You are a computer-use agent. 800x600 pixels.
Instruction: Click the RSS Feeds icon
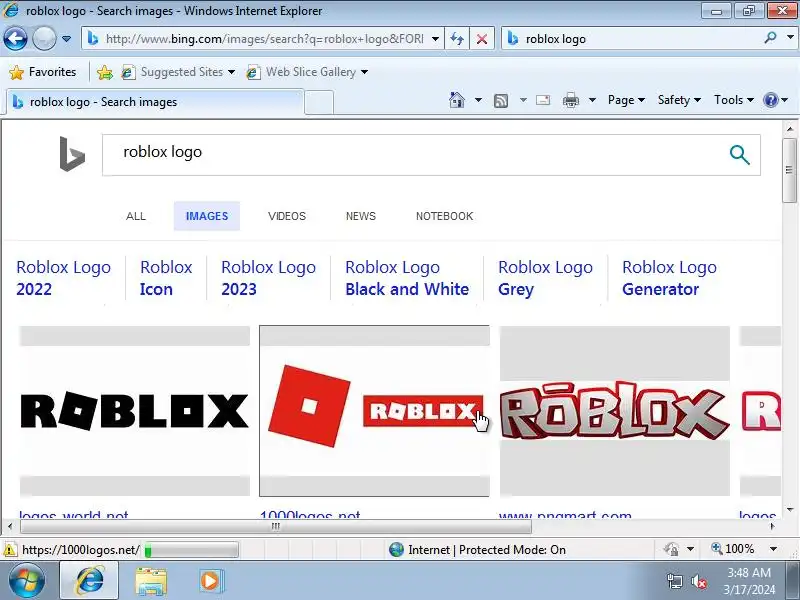click(x=501, y=101)
